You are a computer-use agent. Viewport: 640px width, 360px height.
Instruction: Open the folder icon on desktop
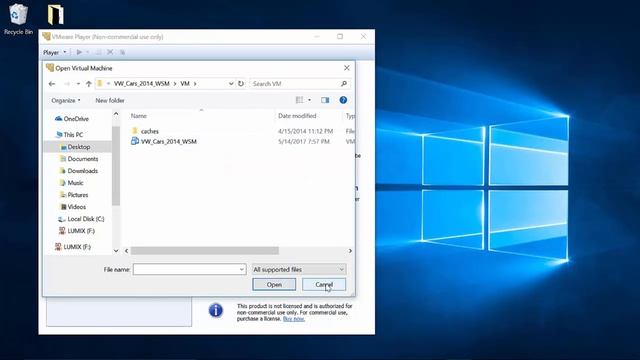click(55, 15)
